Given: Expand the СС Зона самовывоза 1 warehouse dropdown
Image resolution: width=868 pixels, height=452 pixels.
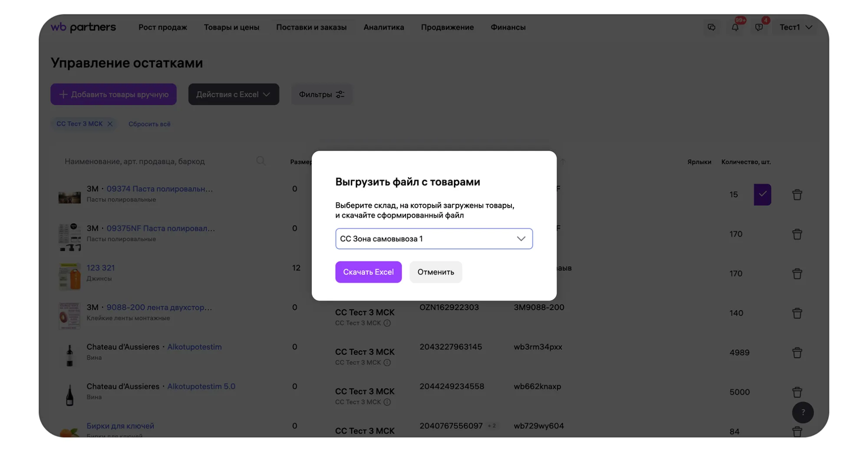Looking at the screenshot, I should coord(434,239).
